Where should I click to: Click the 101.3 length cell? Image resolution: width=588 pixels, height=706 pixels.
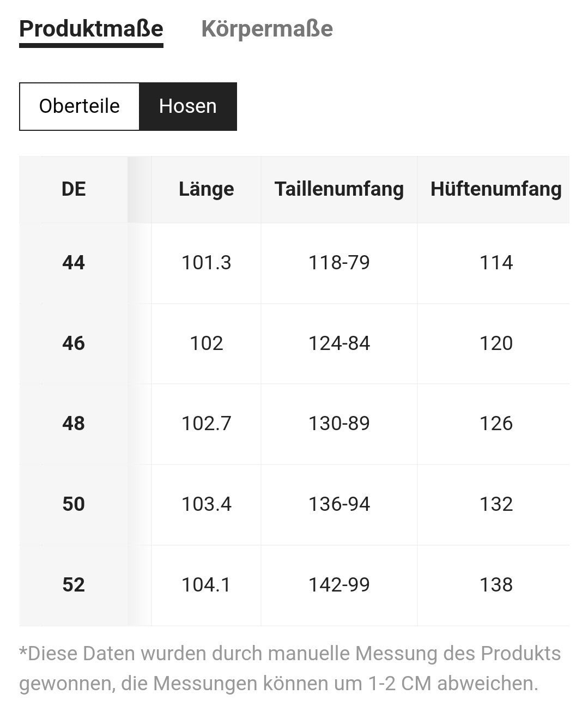(207, 263)
